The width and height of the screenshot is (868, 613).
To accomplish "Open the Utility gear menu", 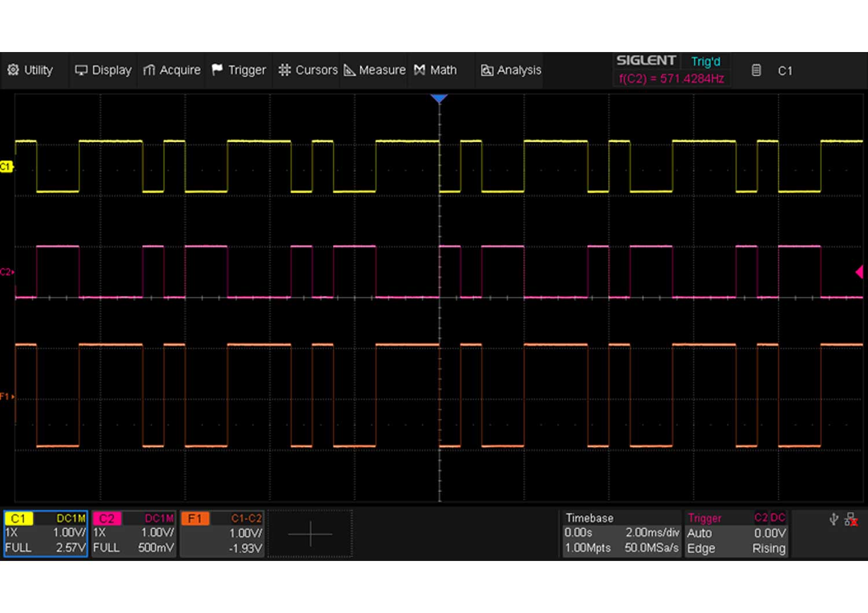I will pyautogui.click(x=31, y=70).
